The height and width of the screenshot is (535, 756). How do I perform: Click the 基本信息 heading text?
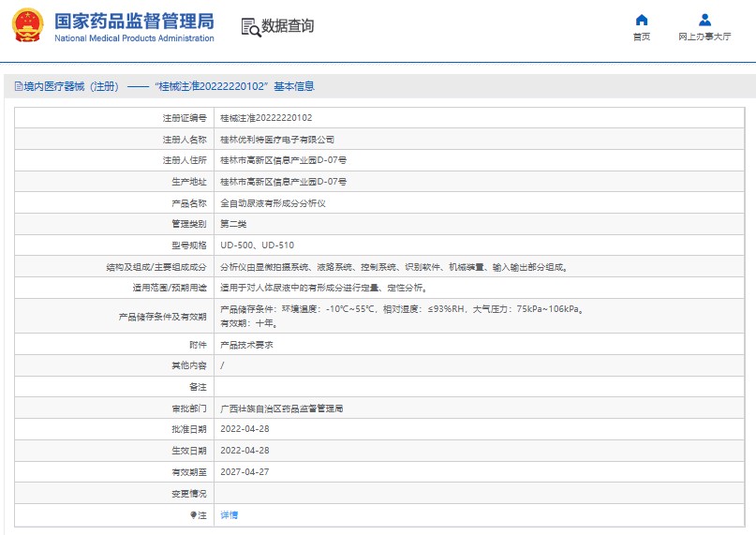pos(294,86)
